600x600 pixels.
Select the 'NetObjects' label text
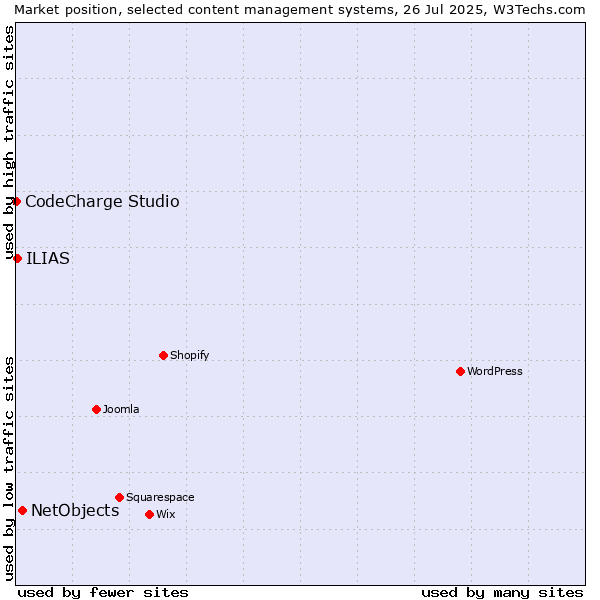pos(75,510)
